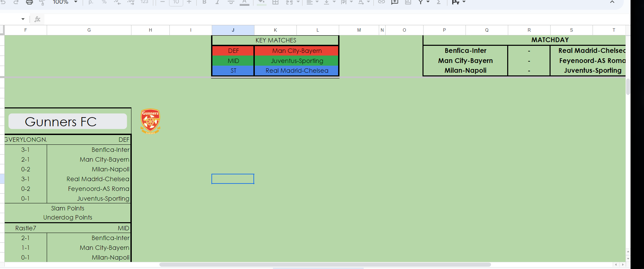
Task: Click the insert link icon
Action: [381, 2]
